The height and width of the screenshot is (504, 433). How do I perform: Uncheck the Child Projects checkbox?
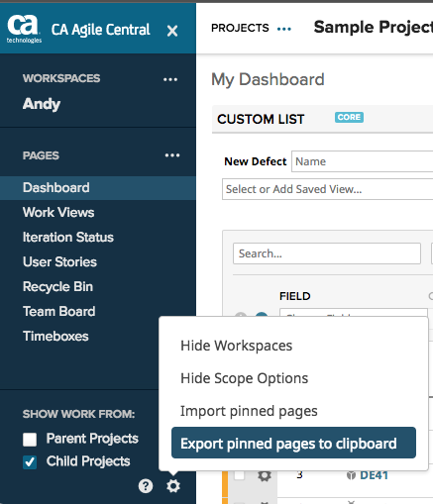point(30,462)
